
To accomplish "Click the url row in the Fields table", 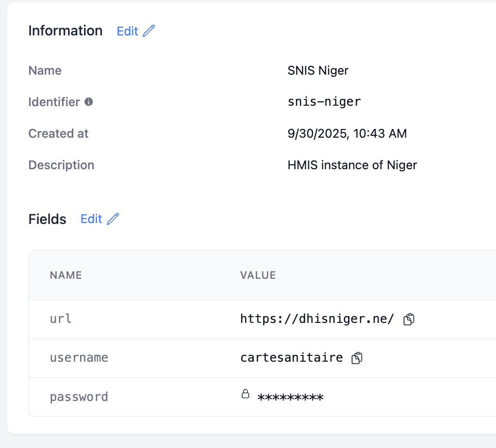I will [60, 319].
